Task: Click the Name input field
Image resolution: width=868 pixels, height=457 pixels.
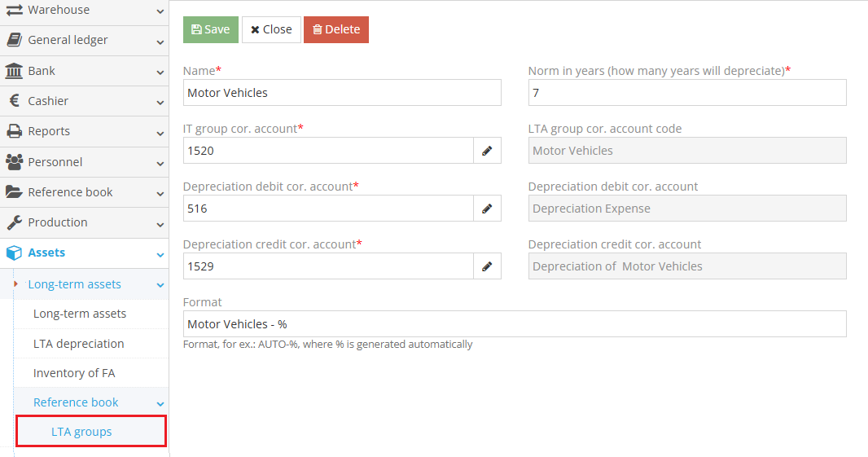Action: click(342, 93)
